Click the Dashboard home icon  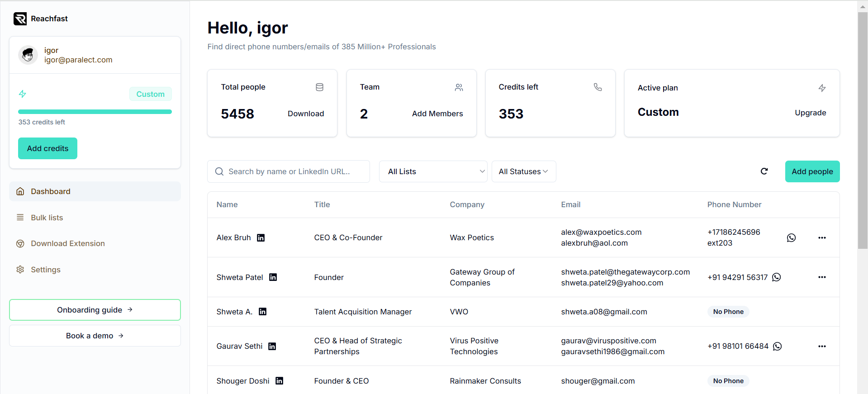[x=20, y=191]
